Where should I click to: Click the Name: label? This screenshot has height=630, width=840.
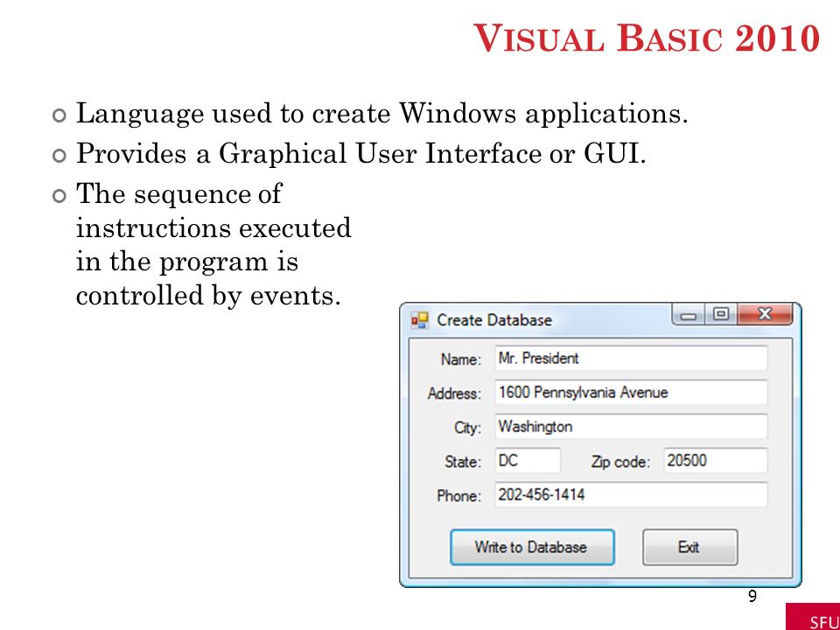tap(461, 359)
